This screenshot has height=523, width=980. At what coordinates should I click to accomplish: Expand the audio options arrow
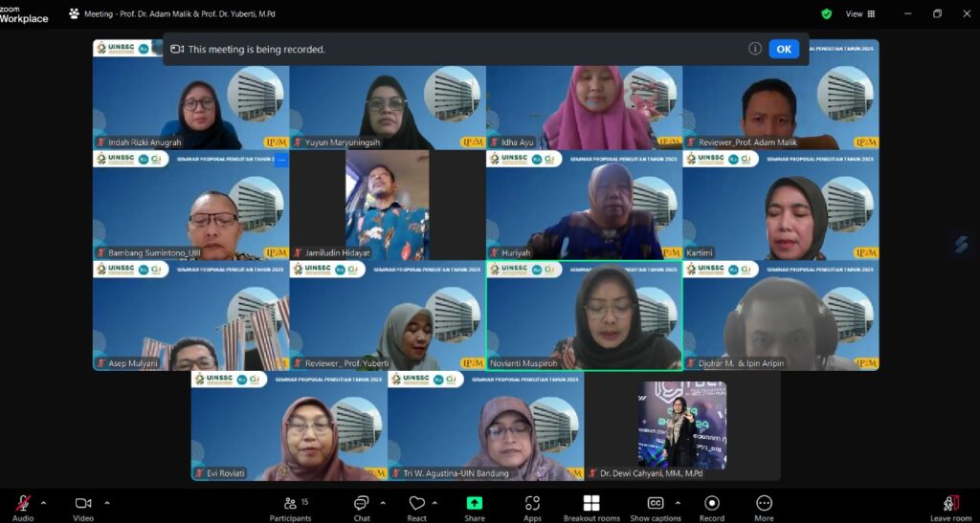coord(43,503)
